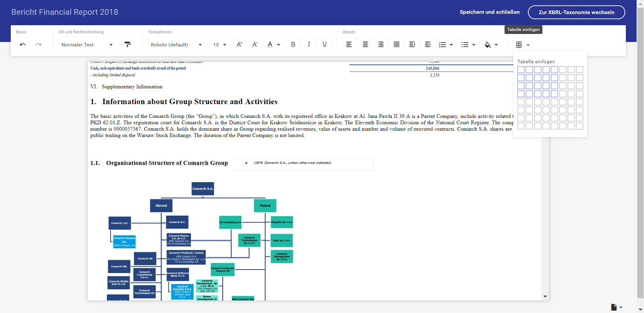Click the Absatz section label

(349, 32)
